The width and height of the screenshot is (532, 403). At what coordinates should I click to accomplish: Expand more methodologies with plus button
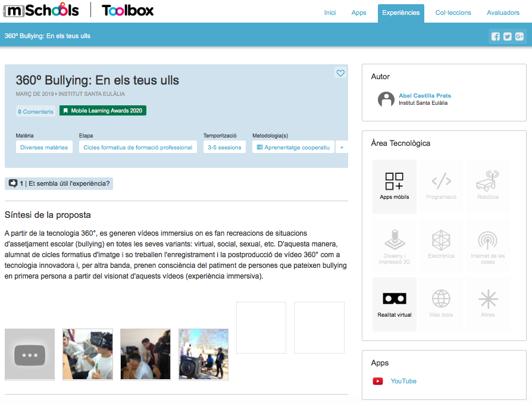342,147
